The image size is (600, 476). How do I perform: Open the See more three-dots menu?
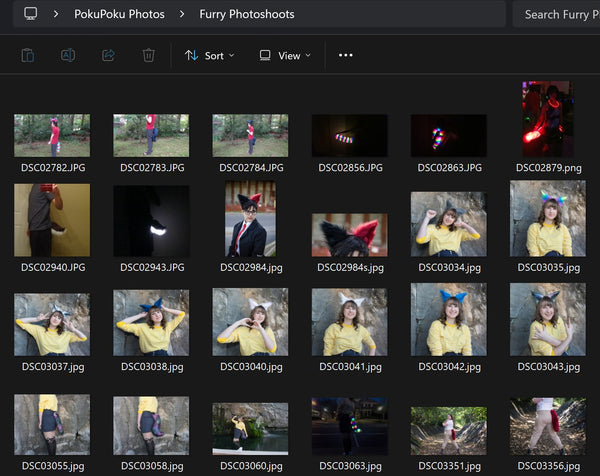[345, 56]
